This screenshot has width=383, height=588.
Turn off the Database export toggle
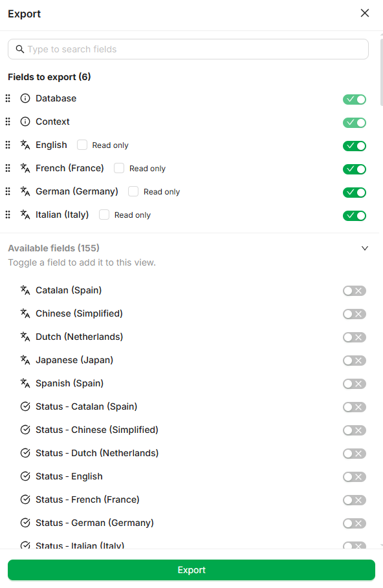355,100
